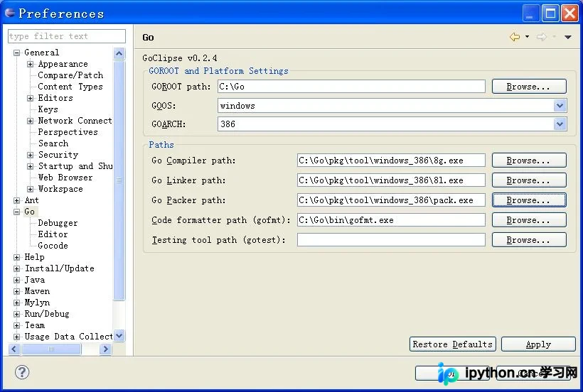This screenshot has height=392, width=583.
Task: Expand the Team node
Action: point(17,325)
